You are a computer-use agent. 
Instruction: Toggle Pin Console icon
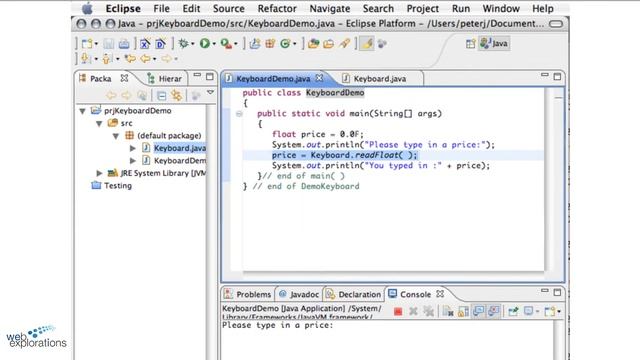click(513, 311)
